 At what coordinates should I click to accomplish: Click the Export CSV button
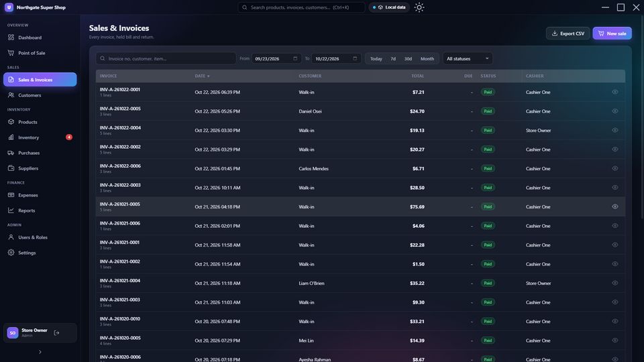pos(568,34)
